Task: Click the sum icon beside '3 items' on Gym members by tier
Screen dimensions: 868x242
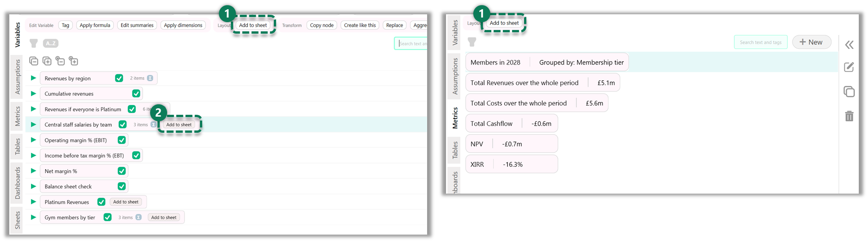Action: (x=139, y=218)
